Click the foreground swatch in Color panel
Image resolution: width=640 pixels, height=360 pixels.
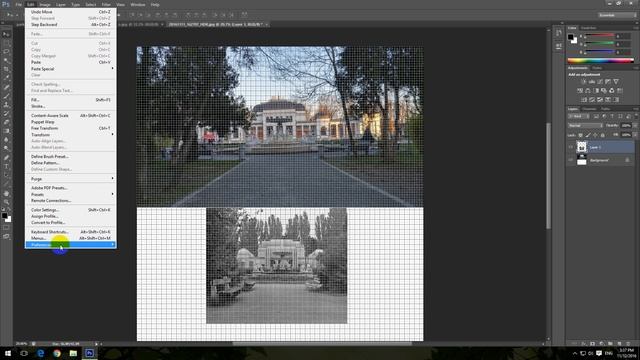tap(571, 37)
